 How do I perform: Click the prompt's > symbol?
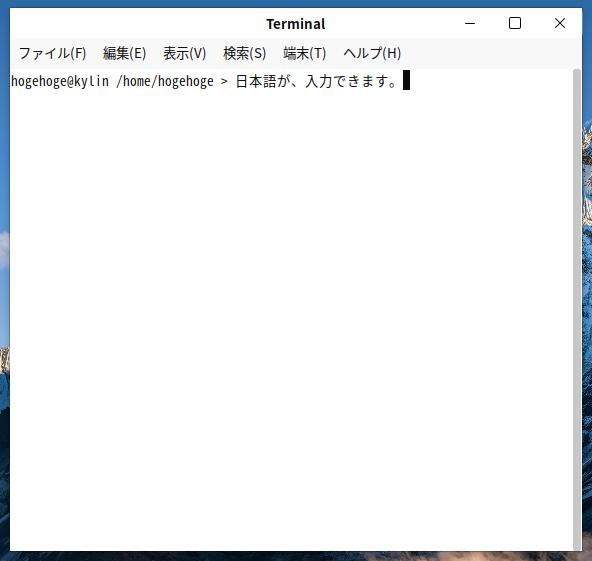[x=224, y=82]
